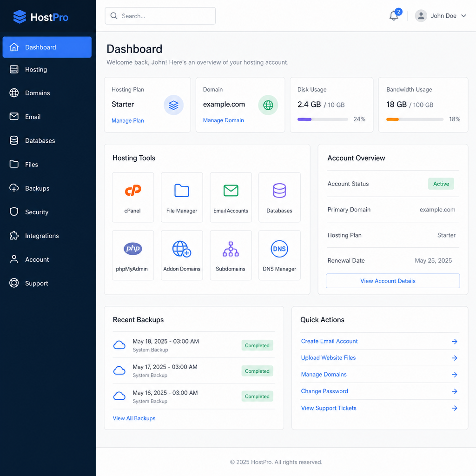Viewport: 476px width, 476px height.
Task: Click cloud icon for May 16 backup
Action: (119, 396)
